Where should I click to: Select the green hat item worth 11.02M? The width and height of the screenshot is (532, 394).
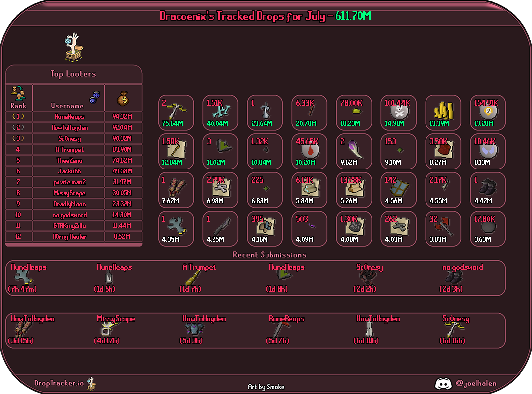[x=220, y=151]
